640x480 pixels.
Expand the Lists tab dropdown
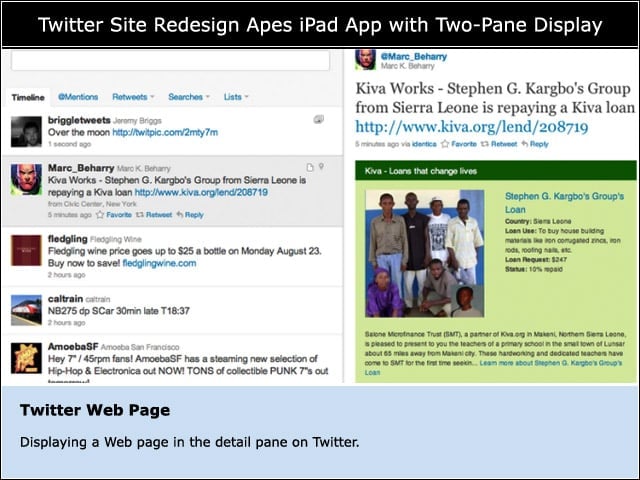point(236,97)
